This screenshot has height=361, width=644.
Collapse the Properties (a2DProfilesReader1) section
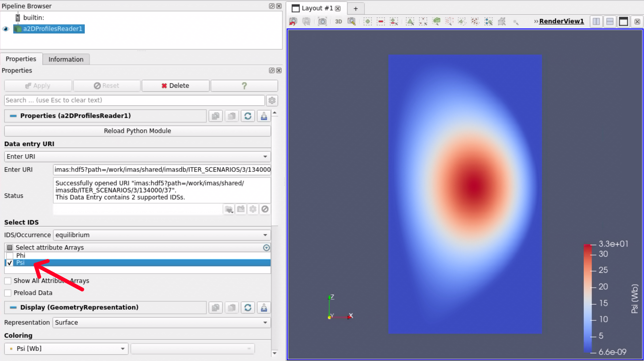[x=13, y=116]
